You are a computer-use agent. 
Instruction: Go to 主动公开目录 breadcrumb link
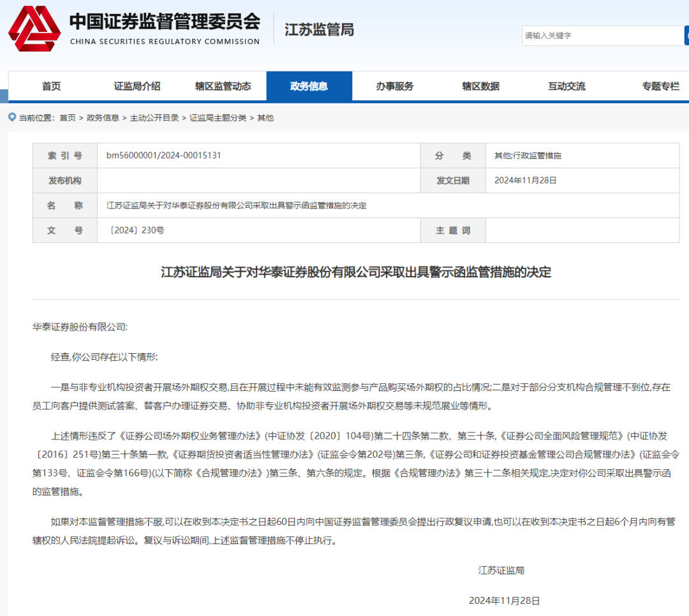tap(154, 118)
